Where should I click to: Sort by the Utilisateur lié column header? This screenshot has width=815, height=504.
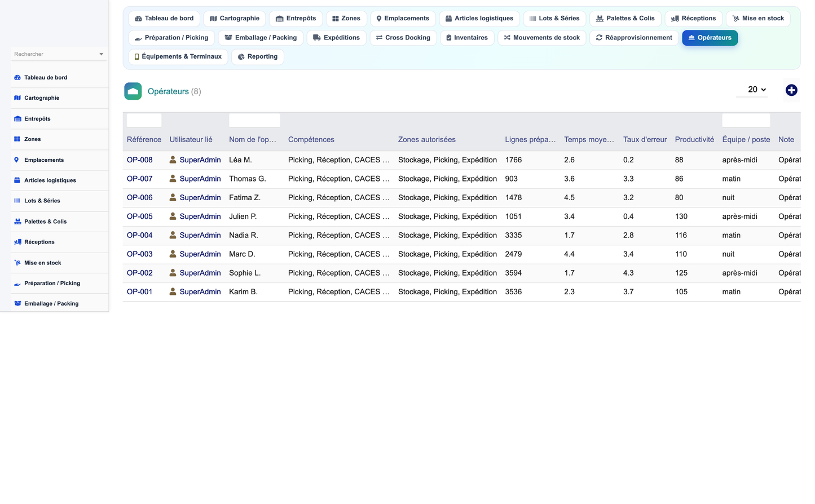coord(191,140)
